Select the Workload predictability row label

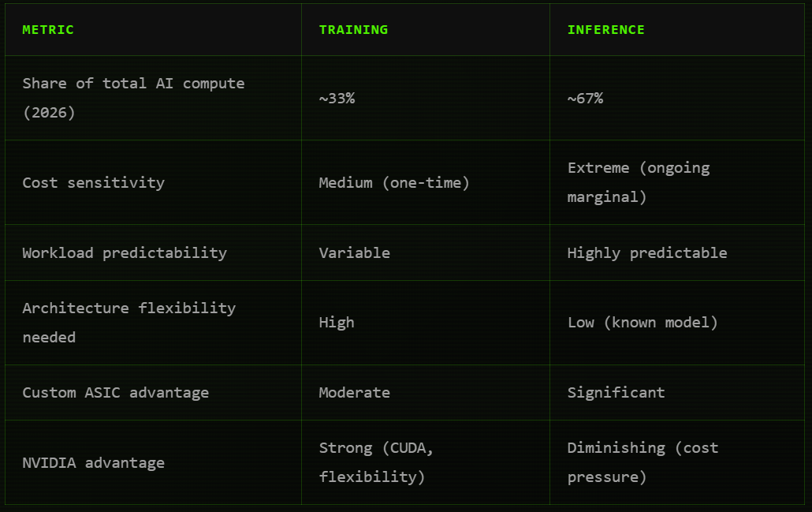coord(125,253)
